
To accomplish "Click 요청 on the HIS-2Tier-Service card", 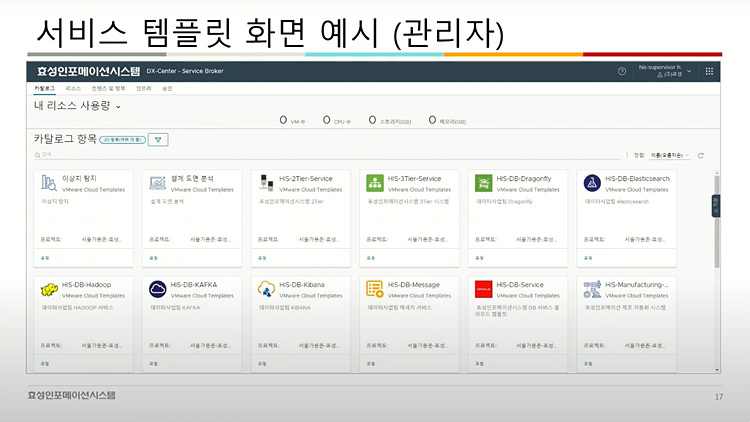I will [262, 258].
